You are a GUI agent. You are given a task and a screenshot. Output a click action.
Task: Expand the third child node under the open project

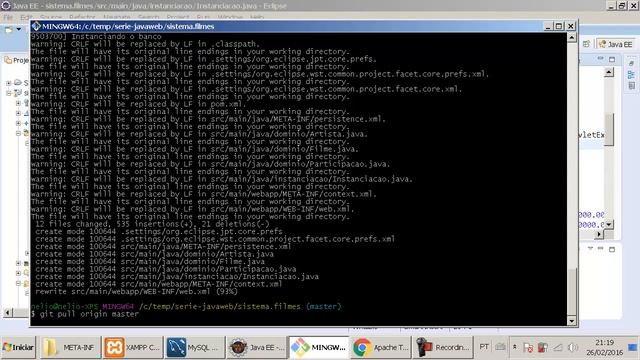point(18,123)
